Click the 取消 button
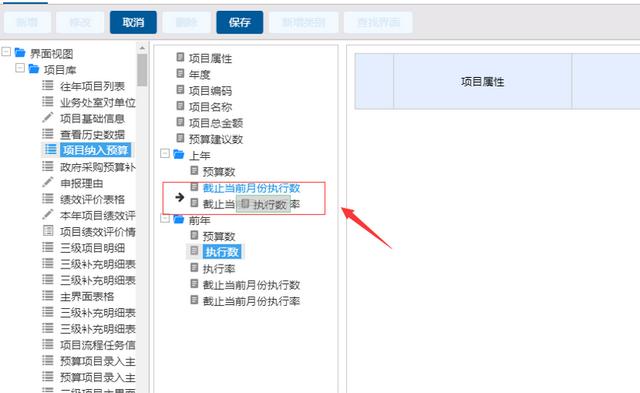The image size is (640, 393). click(x=133, y=22)
